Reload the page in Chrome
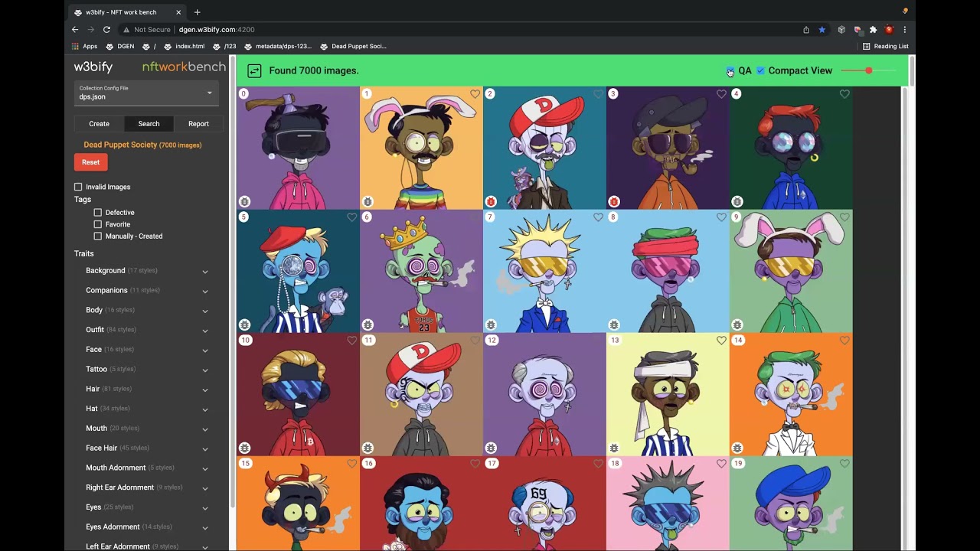Image resolution: width=980 pixels, height=551 pixels. 106,30
